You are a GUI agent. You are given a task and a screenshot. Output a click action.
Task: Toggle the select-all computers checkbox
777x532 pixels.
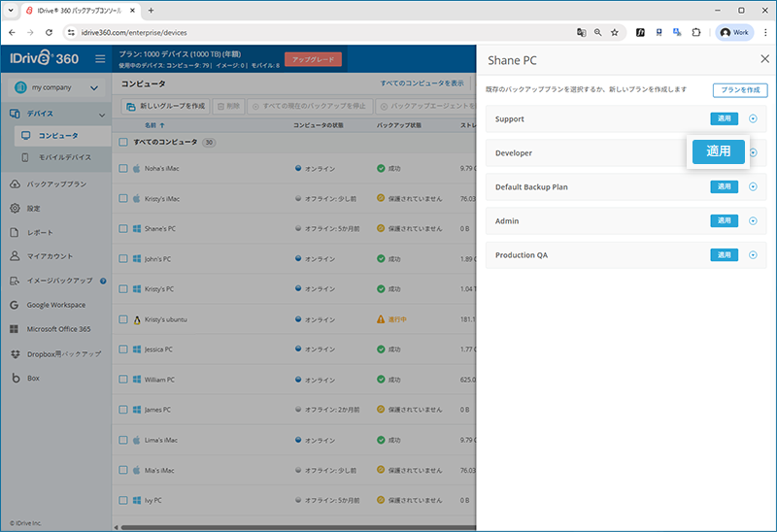tap(123, 142)
